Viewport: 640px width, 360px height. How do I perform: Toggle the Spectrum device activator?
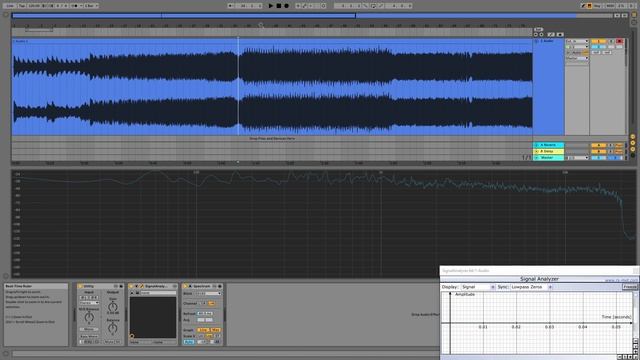tap(185, 286)
